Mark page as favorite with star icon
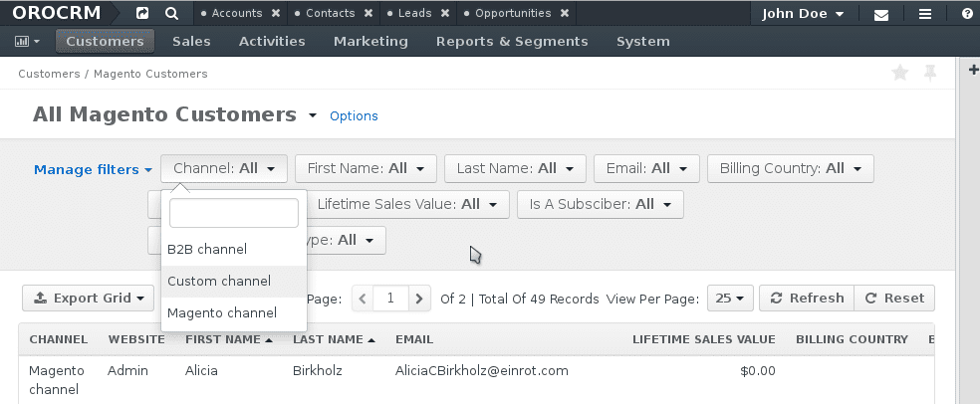Screen dimensions: 980x404 900,73
